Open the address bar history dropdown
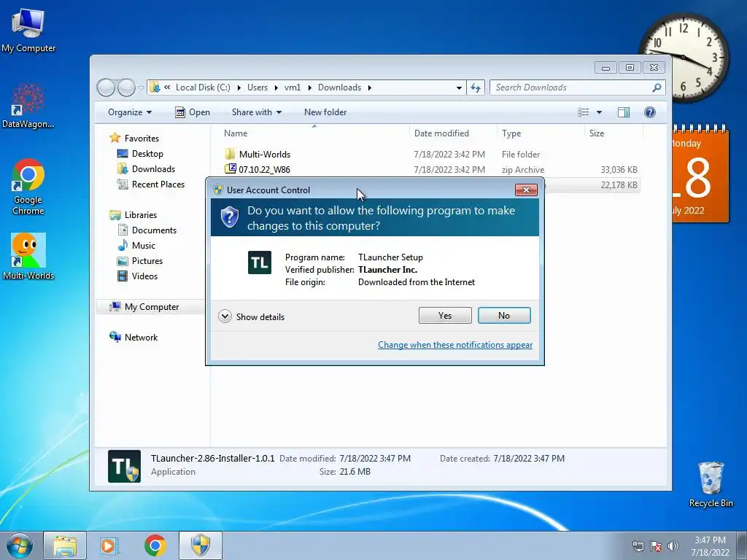The height and width of the screenshot is (560, 747). (459, 87)
